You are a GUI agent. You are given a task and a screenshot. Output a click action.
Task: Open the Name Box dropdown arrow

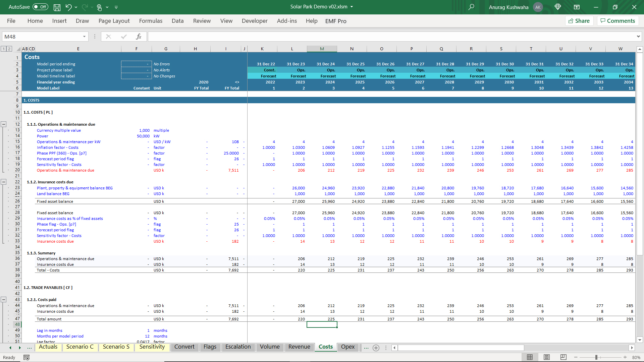click(x=84, y=37)
